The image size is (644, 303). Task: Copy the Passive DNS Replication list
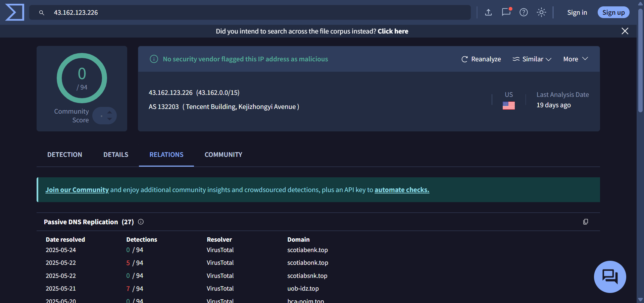[586, 222]
